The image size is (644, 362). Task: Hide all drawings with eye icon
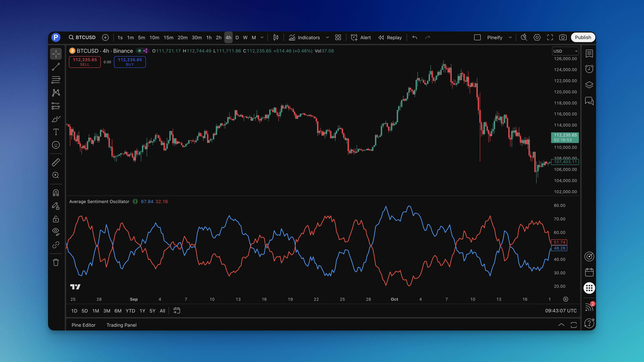[x=56, y=231]
